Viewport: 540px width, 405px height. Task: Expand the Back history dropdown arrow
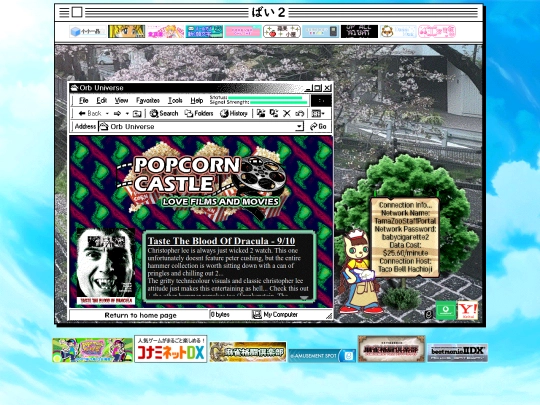[x=107, y=113]
